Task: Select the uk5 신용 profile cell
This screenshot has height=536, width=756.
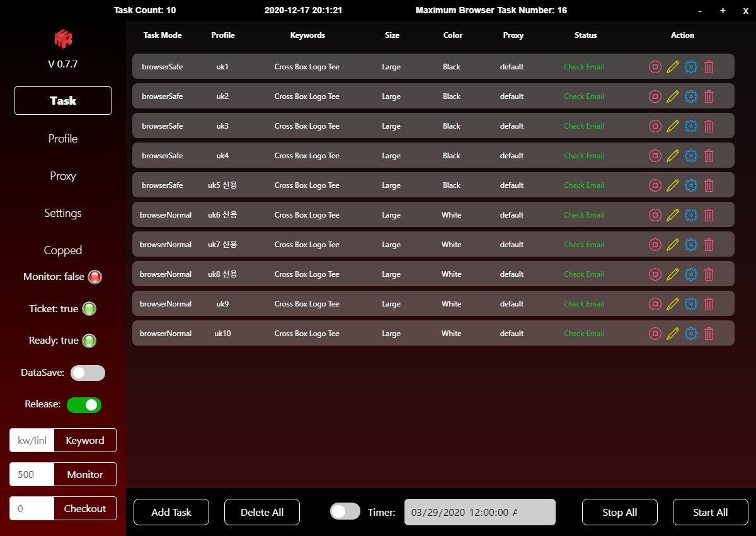Action: click(222, 185)
